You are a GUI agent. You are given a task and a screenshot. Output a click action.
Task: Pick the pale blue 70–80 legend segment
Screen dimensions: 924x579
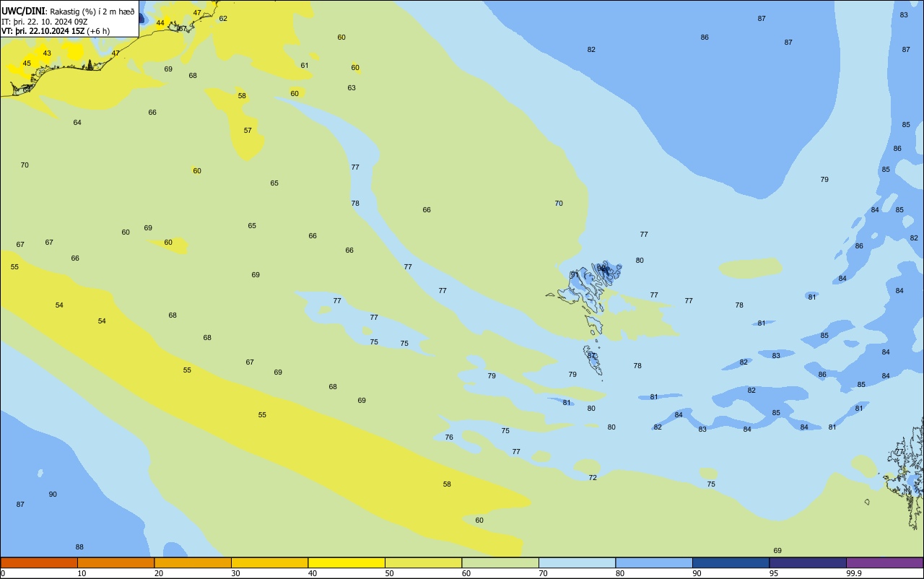click(577, 562)
